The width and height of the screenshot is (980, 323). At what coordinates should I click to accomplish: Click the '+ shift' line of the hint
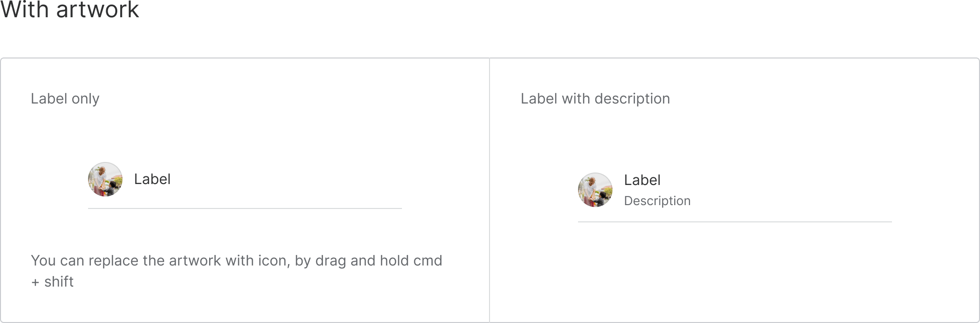(52, 282)
